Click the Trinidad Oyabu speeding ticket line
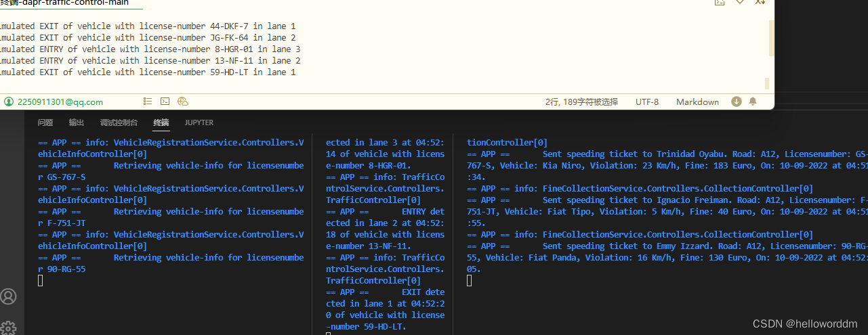Viewport: 868px width, 335px height. pos(667,154)
